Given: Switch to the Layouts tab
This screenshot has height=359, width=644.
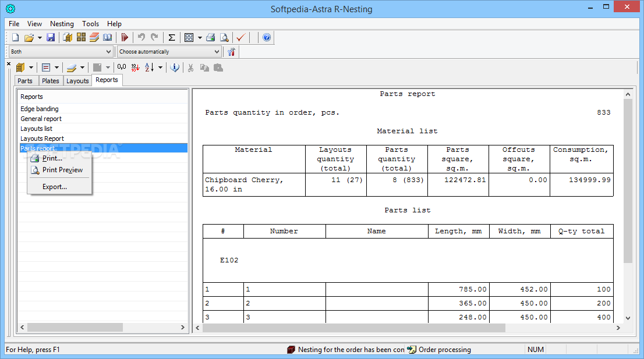Looking at the screenshot, I should [x=77, y=81].
